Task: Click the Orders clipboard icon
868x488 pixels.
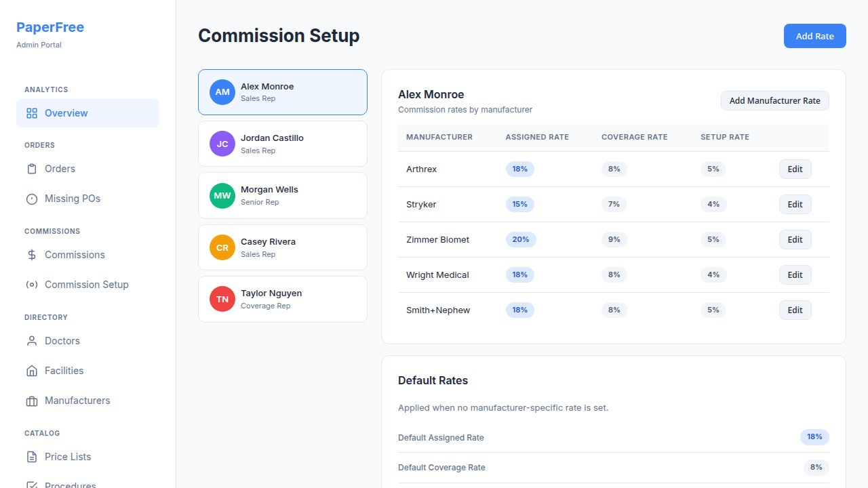Action: tap(32, 169)
